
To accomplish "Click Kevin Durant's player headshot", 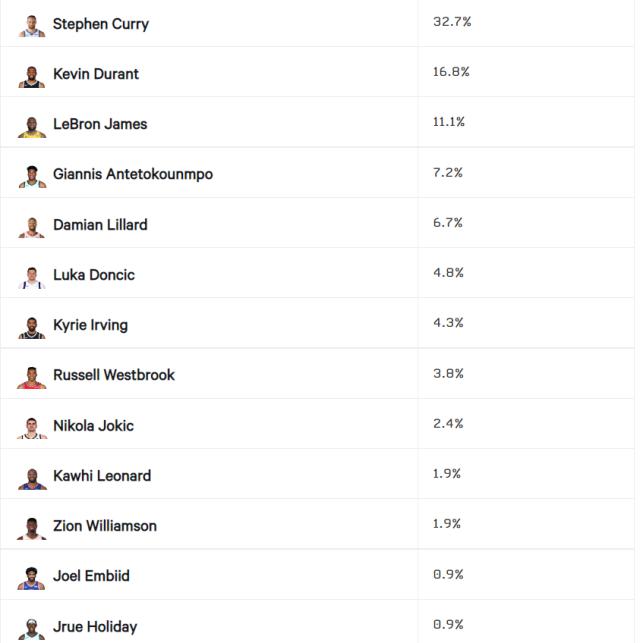I will (x=32, y=75).
